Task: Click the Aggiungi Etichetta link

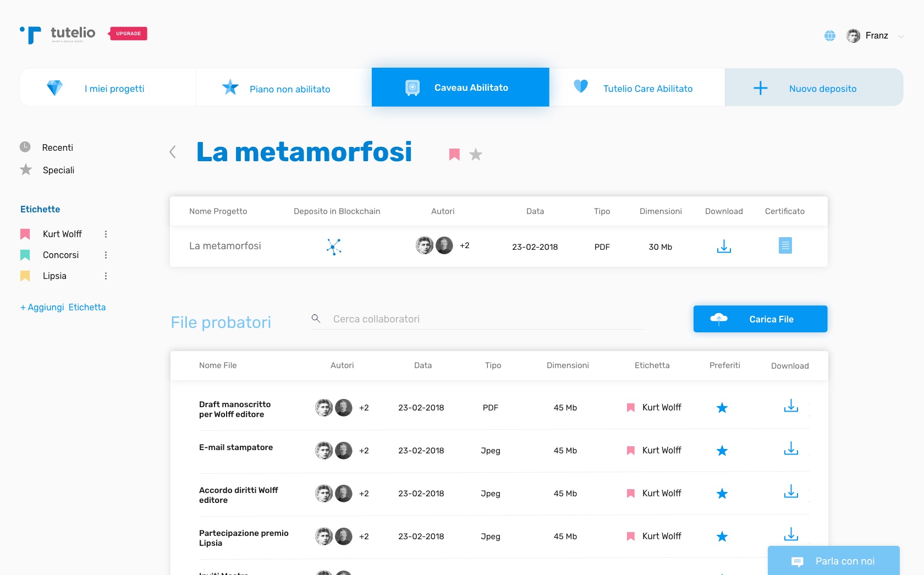Action: pyautogui.click(x=63, y=307)
